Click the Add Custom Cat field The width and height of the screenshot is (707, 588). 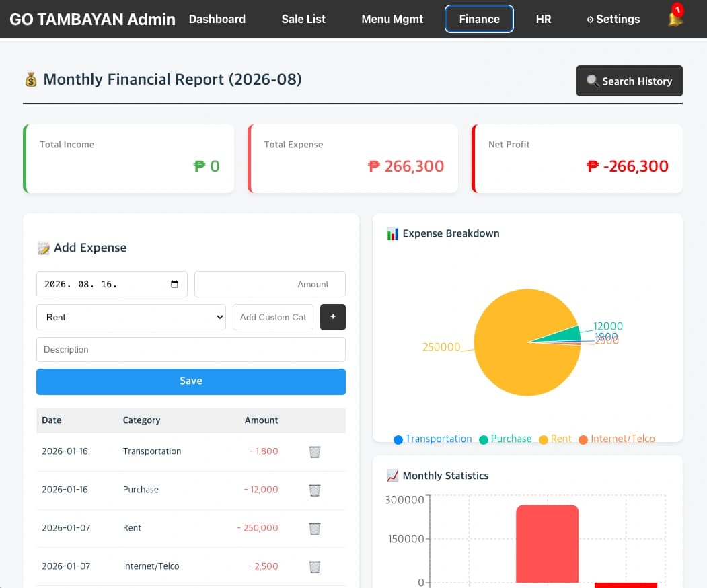[273, 317]
